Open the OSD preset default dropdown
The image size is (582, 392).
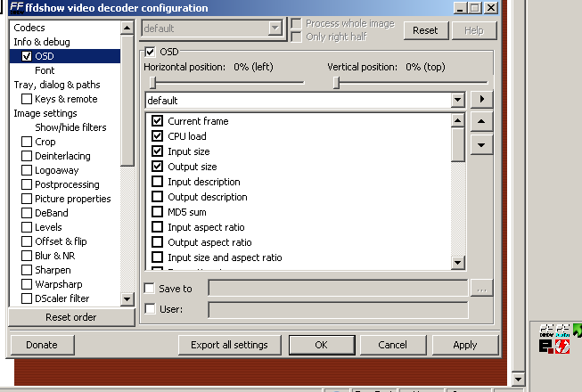[457, 100]
